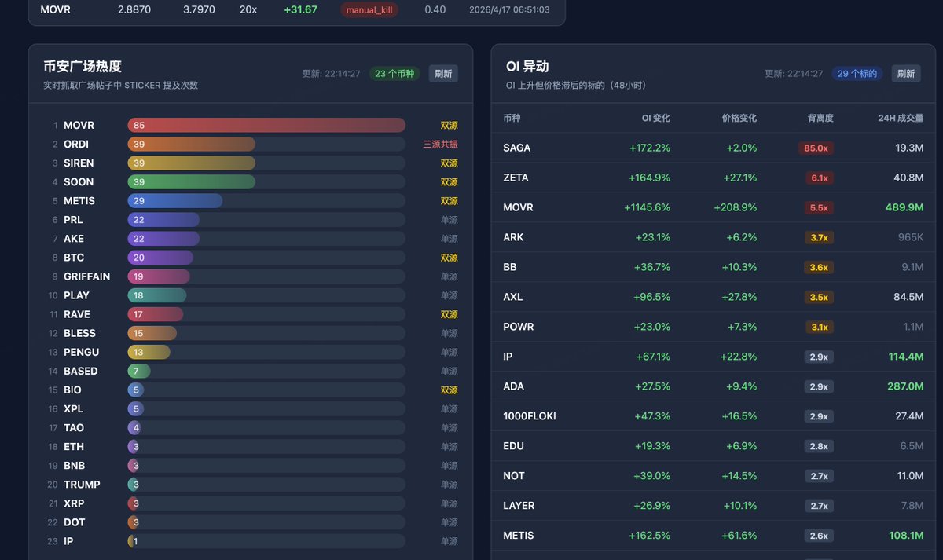This screenshot has height=560, width=943.
Task: Select the MOVR bar showing 85 mentions
Action: [266, 125]
